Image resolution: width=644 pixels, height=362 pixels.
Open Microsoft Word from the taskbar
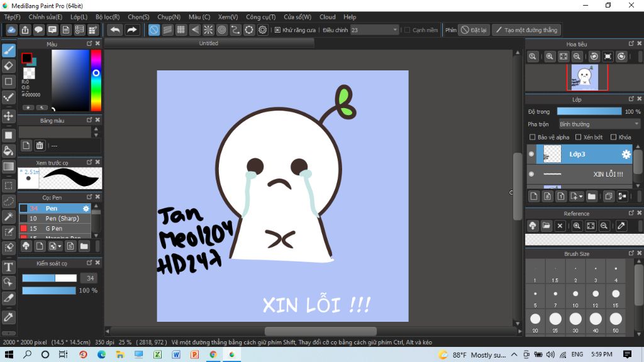point(176,354)
